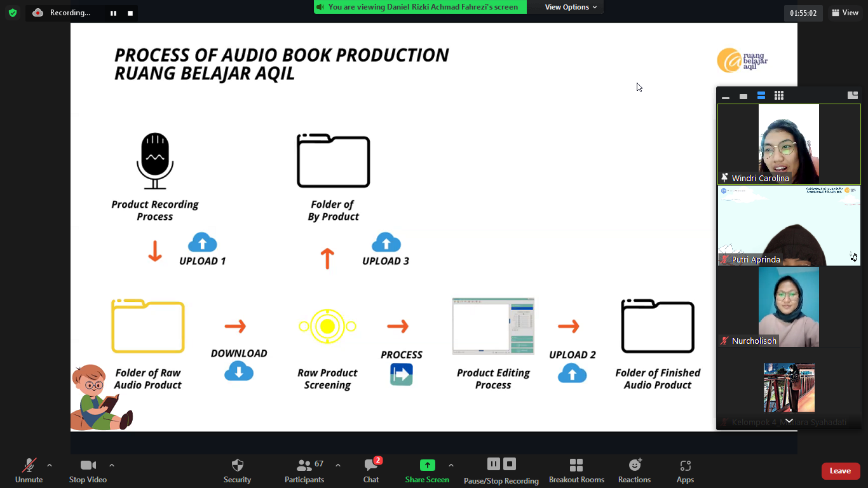Switch video panel to single-speaker strip
Viewport: 868px width, 488px height.
click(x=743, y=96)
